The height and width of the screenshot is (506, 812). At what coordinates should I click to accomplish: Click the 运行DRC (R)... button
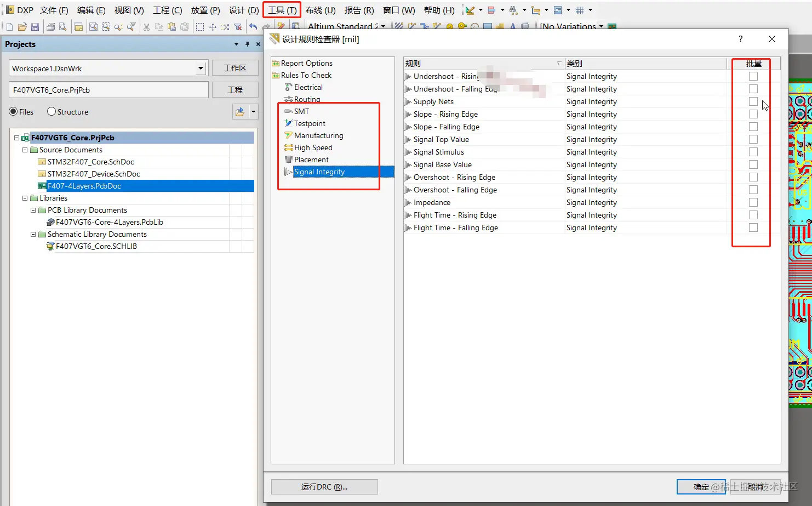324,487
